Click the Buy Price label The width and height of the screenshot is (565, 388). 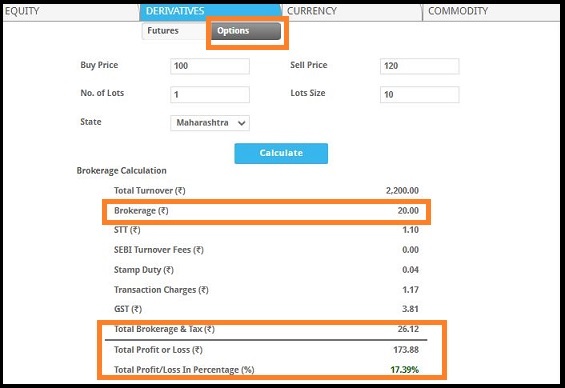click(x=99, y=65)
